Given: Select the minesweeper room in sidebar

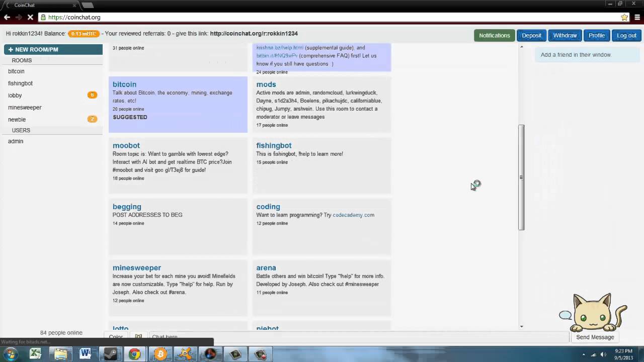Looking at the screenshot, I should 25,108.
